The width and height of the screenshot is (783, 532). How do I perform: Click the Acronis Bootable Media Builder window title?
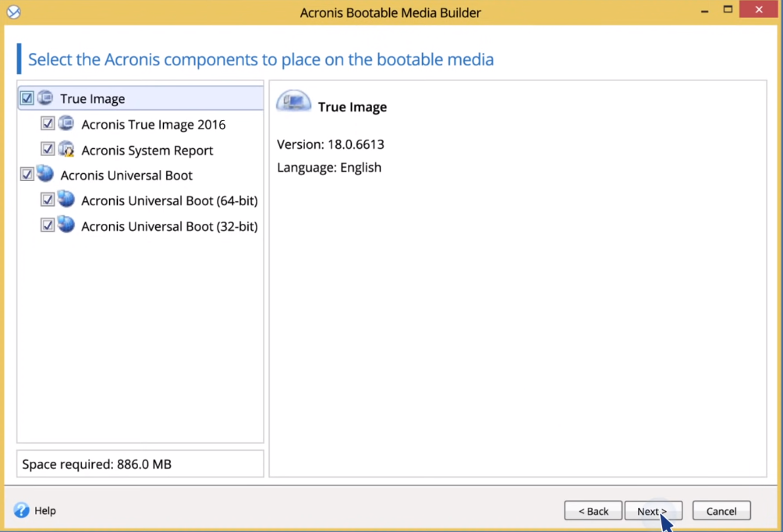coord(391,12)
